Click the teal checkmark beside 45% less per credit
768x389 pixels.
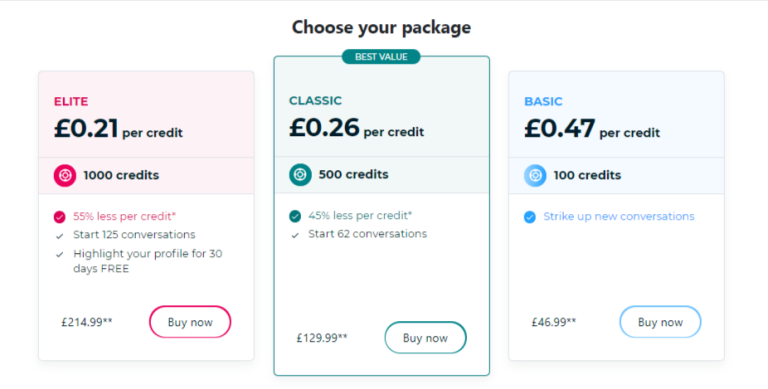[x=295, y=216]
